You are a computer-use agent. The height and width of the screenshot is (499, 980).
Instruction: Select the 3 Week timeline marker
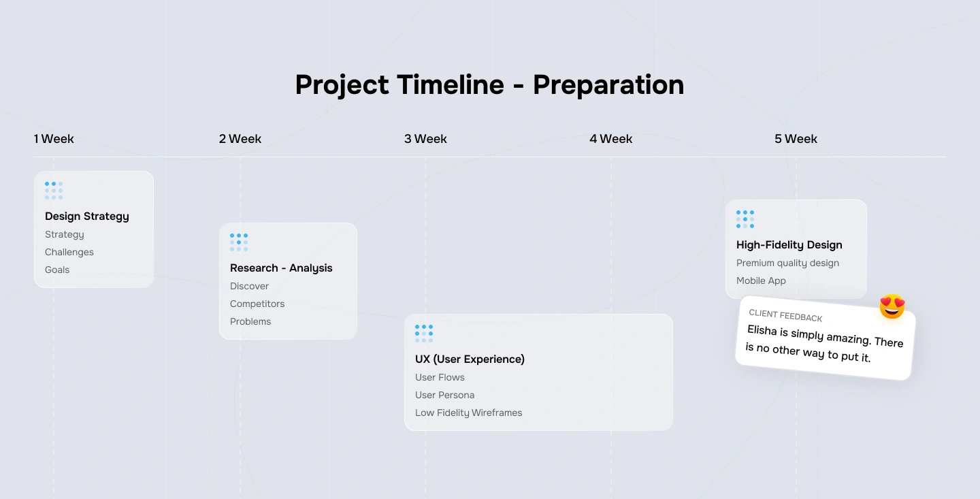coord(425,139)
